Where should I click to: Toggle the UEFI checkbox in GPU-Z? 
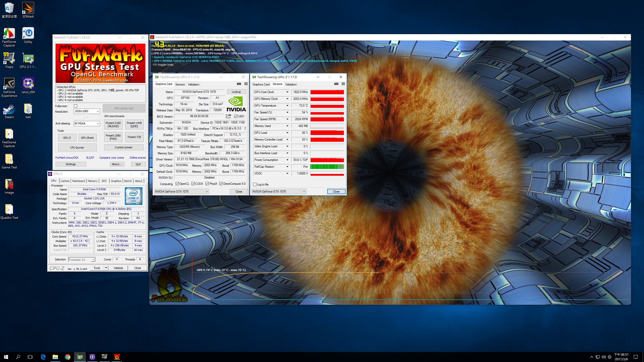(x=236, y=116)
